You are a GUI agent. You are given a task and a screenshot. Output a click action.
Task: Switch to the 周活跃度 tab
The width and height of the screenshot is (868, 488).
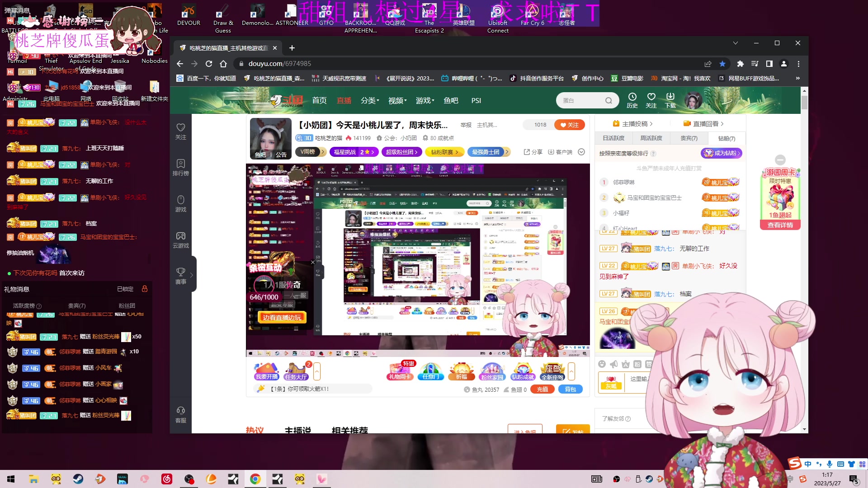click(651, 138)
